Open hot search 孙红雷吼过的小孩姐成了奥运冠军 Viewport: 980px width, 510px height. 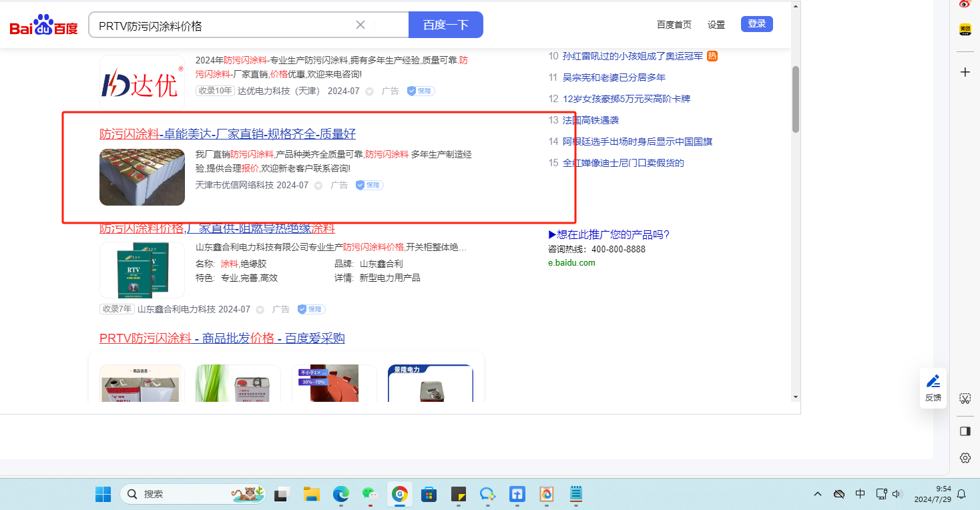633,56
